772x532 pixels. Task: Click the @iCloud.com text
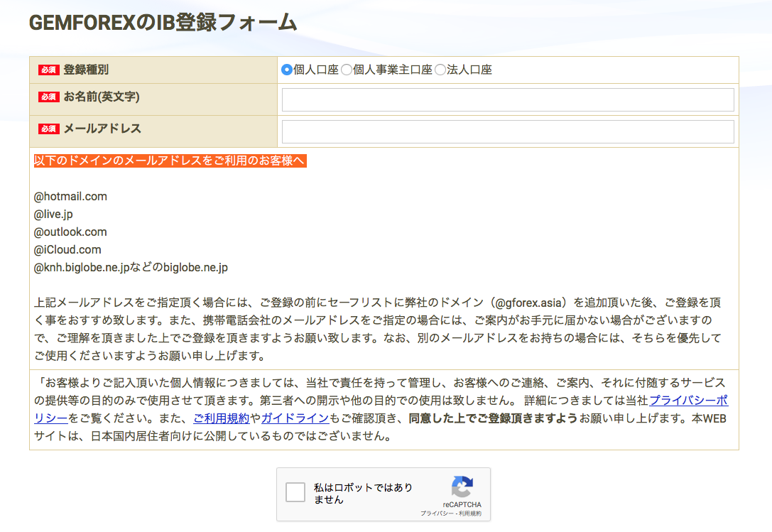pos(67,250)
